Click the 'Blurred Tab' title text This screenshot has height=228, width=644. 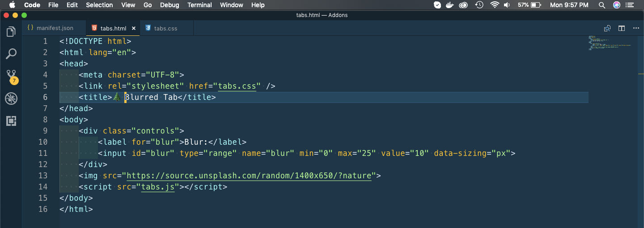pyautogui.click(x=151, y=97)
